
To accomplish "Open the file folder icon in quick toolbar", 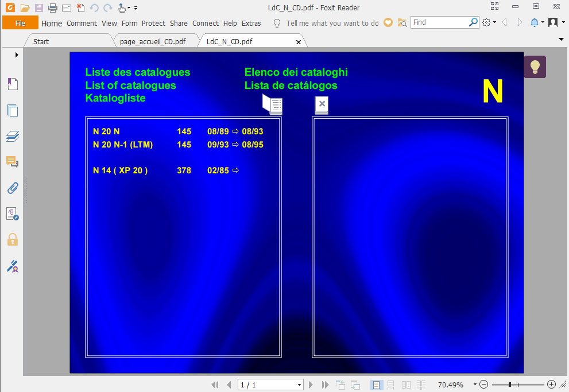I will [25, 7].
